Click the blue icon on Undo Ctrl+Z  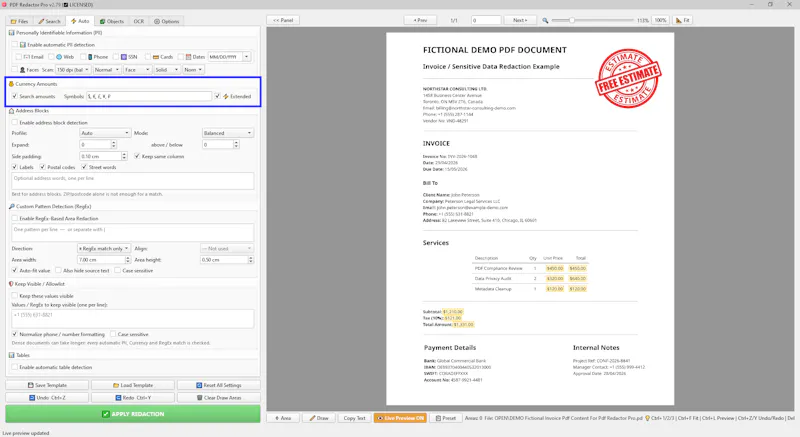[32, 397]
